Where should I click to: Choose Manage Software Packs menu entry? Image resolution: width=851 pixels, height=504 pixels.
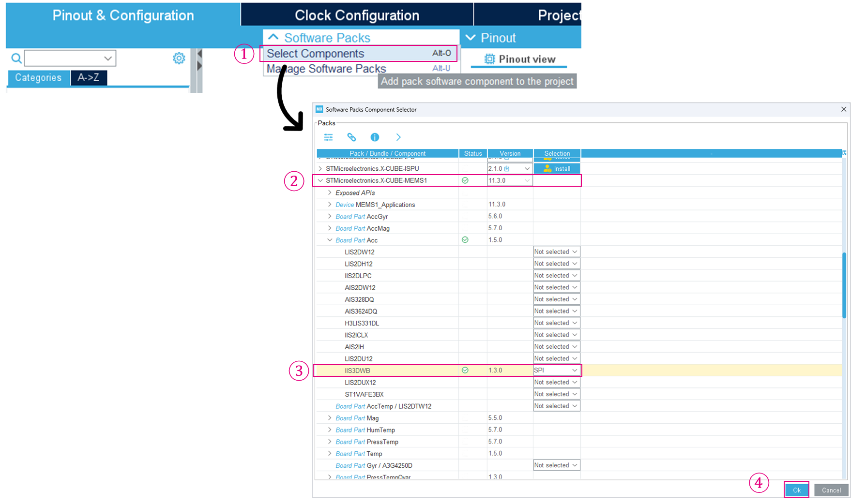coord(359,69)
